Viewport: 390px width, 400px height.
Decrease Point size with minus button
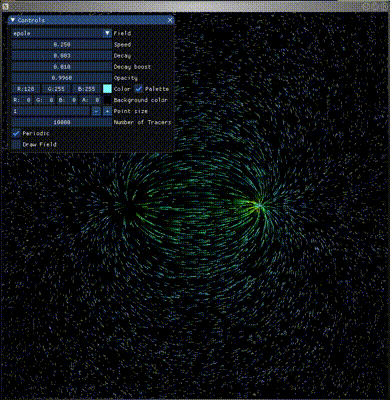[96, 111]
